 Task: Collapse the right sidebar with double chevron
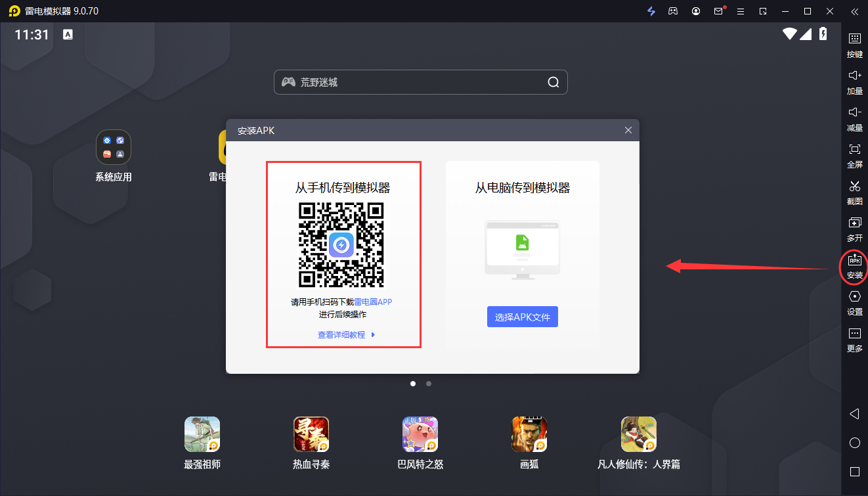854,11
